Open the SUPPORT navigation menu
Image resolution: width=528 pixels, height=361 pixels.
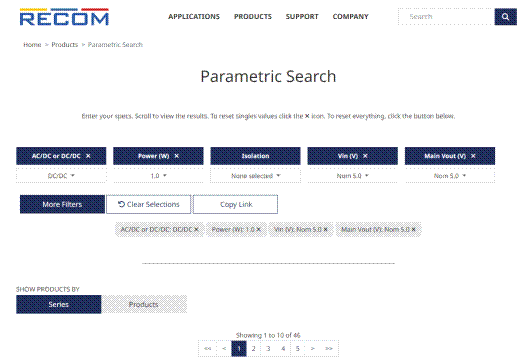coord(302,17)
